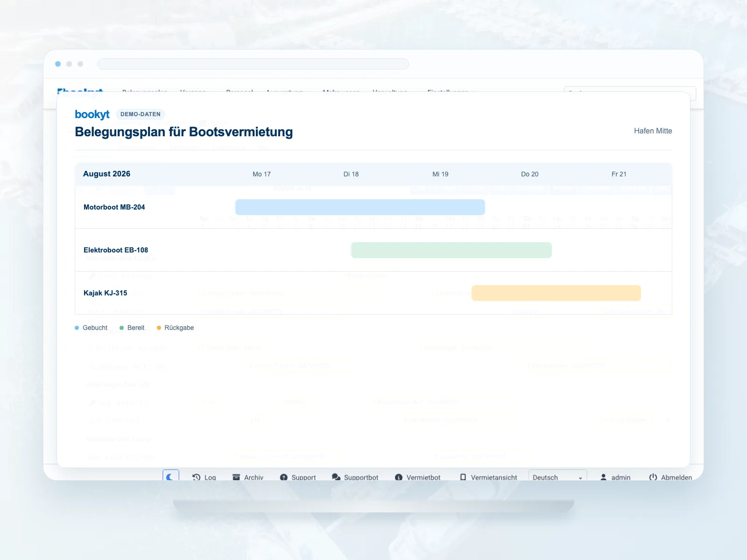The image size is (747, 560).
Task: Click the Hafen Mitte location label
Action: (653, 131)
